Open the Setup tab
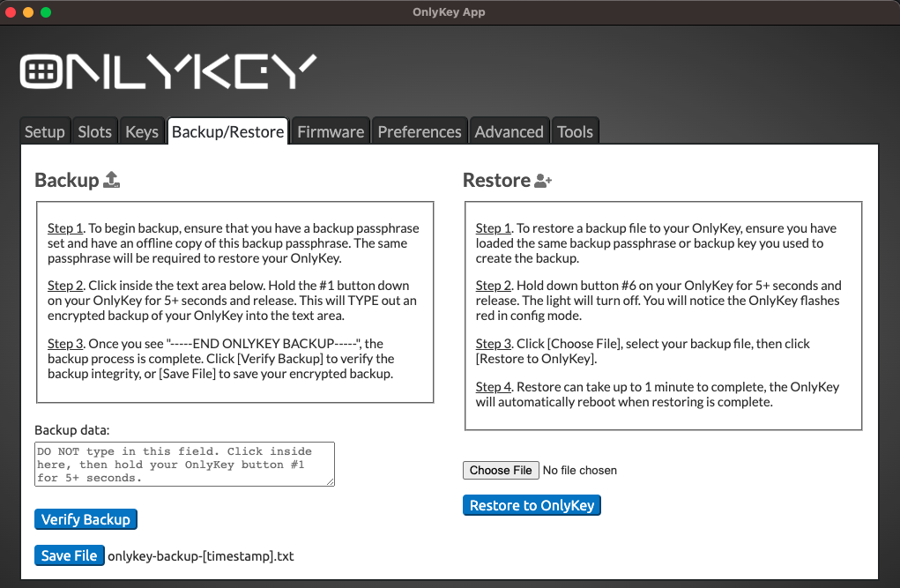Image resolution: width=900 pixels, height=588 pixels. 45,131
